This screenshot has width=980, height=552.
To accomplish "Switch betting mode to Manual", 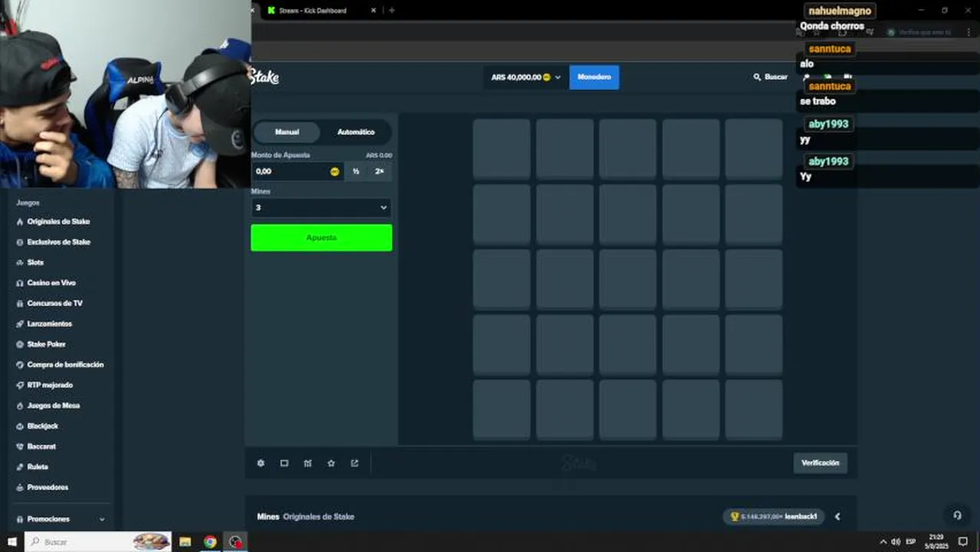I will click(287, 132).
